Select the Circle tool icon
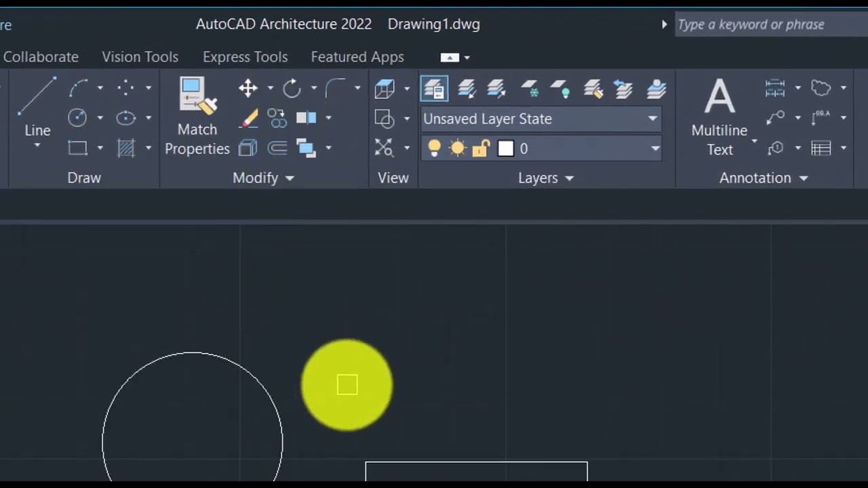 point(77,118)
